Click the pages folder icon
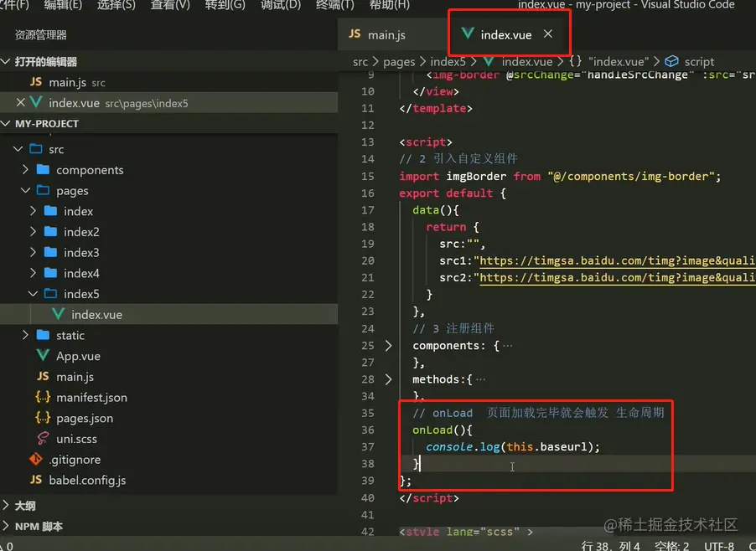The width and height of the screenshot is (756, 551). point(43,190)
